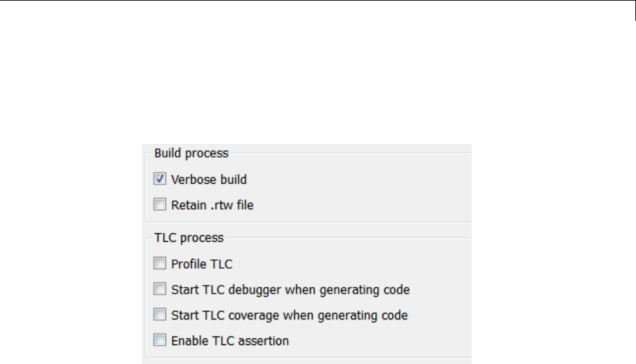
Task: Uncheck the Verbose build checkbox
Action: tap(160, 179)
